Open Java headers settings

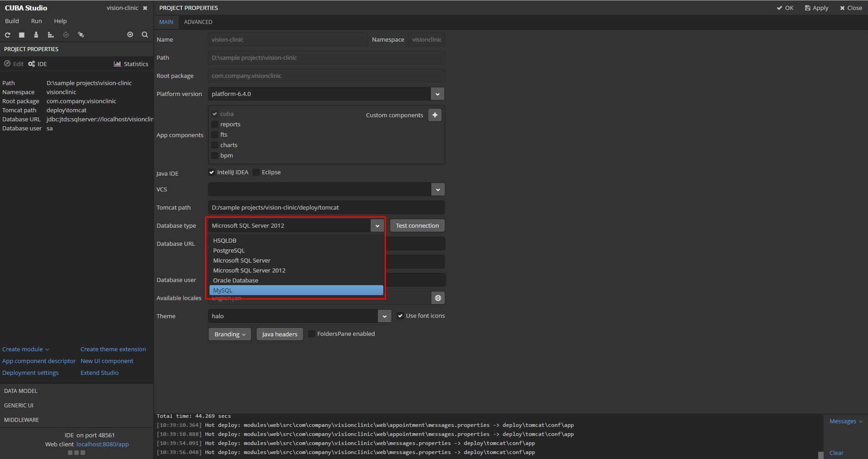280,335
